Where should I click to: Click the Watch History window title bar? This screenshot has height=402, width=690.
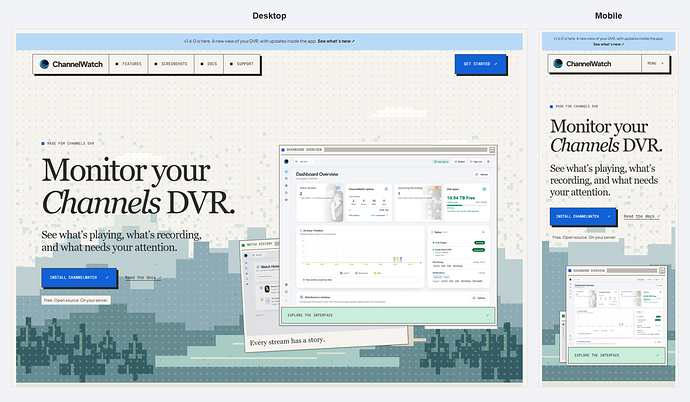tap(260, 244)
